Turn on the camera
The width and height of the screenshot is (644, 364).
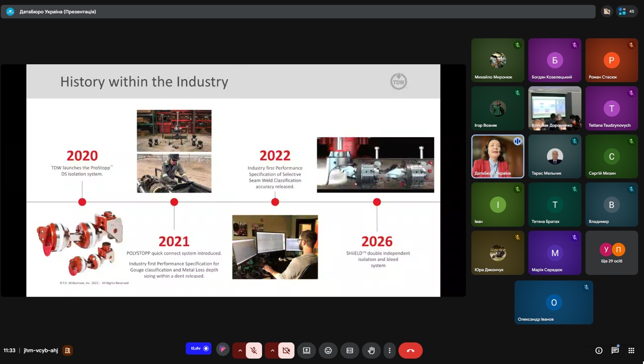point(286,350)
